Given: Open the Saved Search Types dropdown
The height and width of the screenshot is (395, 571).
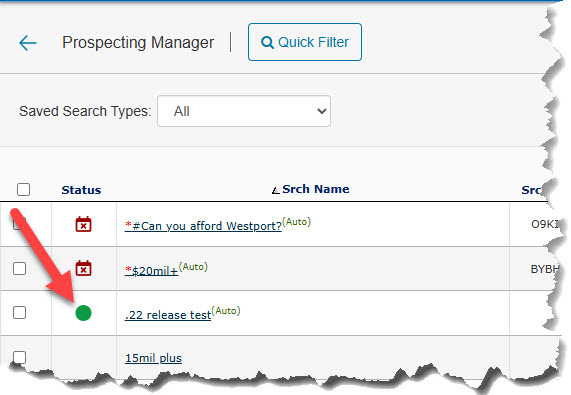Looking at the screenshot, I should 244,111.
